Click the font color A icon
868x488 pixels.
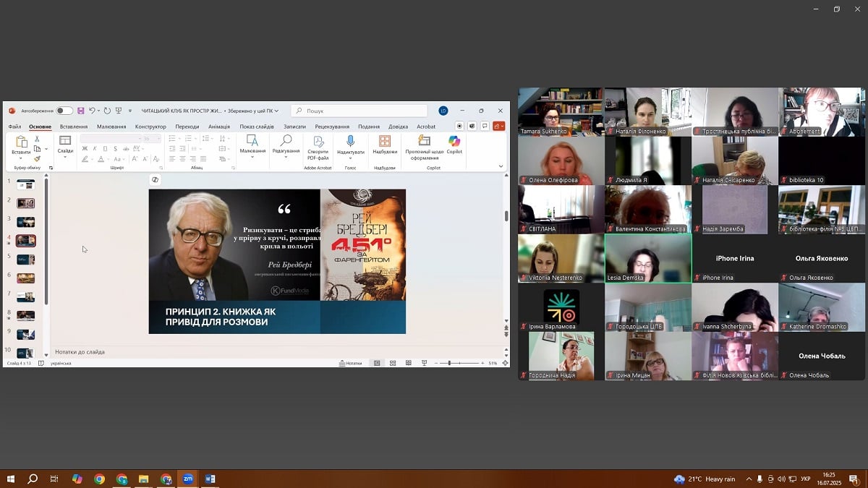pyautogui.click(x=102, y=158)
